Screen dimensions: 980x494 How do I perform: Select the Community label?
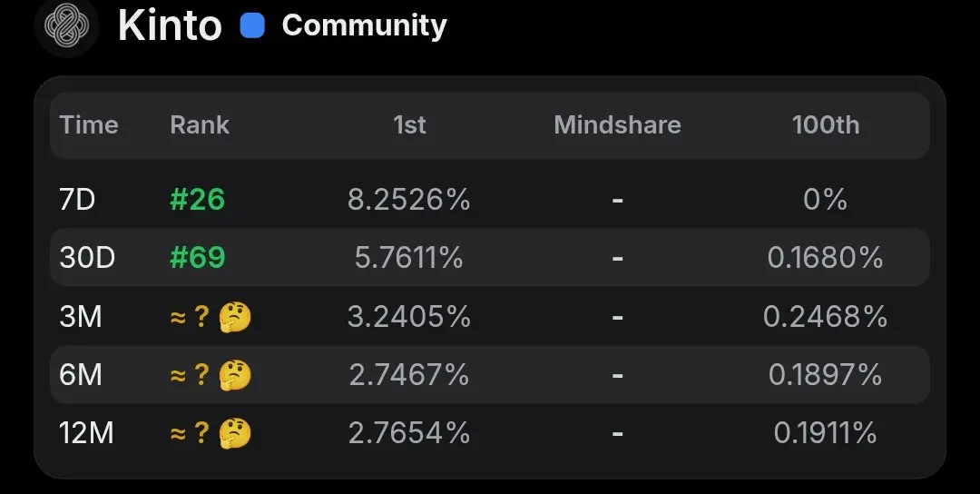[x=365, y=25]
